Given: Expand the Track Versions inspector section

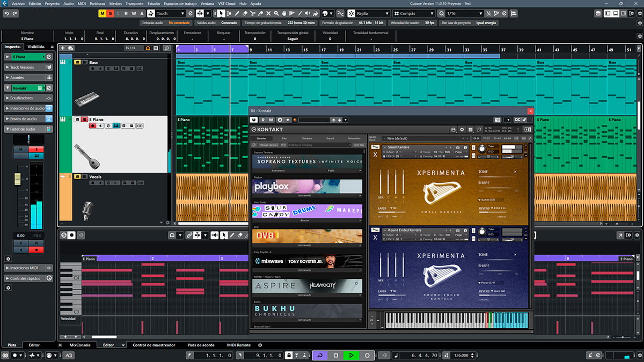Looking at the screenshot, I should pyautogui.click(x=28, y=67).
